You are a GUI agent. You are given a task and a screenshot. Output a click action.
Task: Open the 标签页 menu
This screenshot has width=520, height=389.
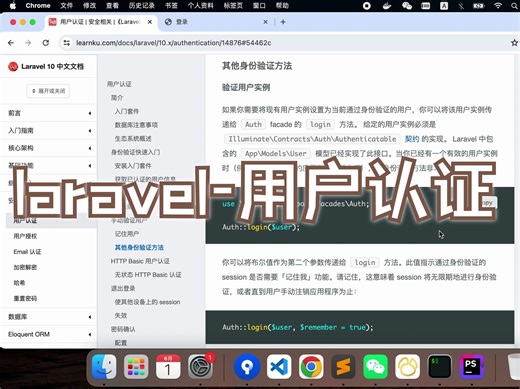(233, 5)
